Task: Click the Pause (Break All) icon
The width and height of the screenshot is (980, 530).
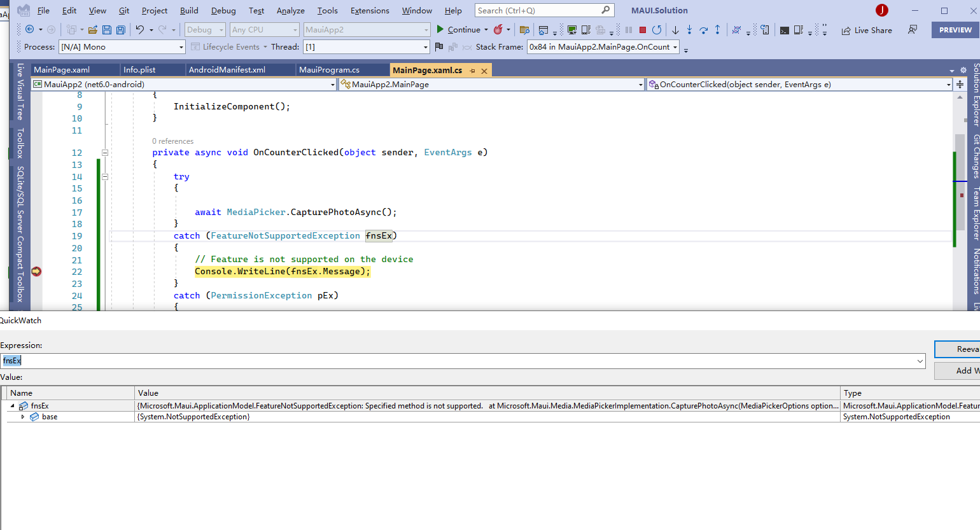Action: [629, 30]
